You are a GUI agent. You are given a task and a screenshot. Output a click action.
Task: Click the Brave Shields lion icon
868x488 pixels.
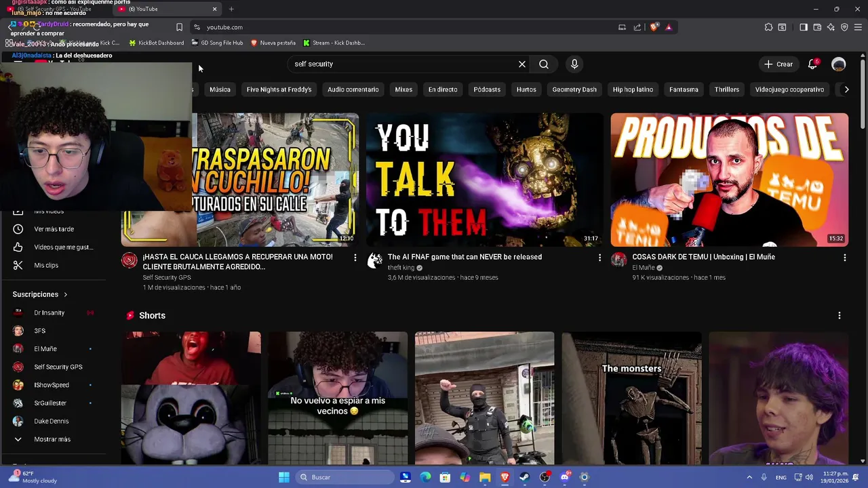tap(654, 27)
